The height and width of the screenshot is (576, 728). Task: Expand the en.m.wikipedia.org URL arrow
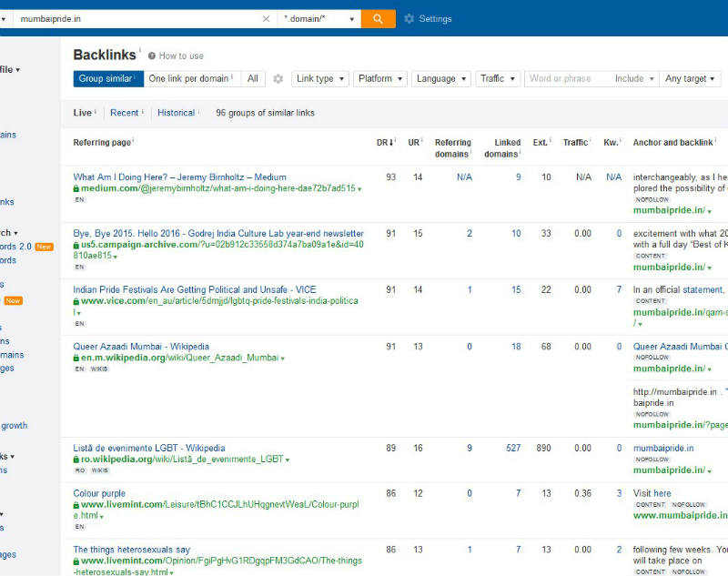[x=282, y=359]
